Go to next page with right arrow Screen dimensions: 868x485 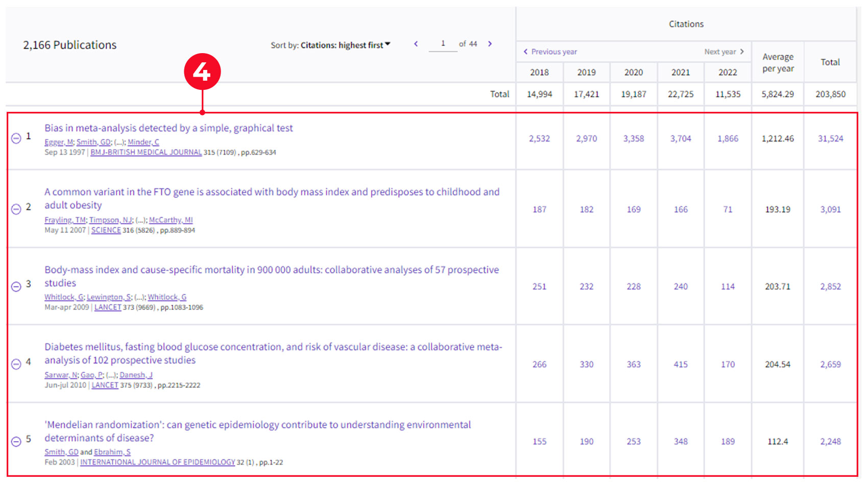(x=490, y=44)
